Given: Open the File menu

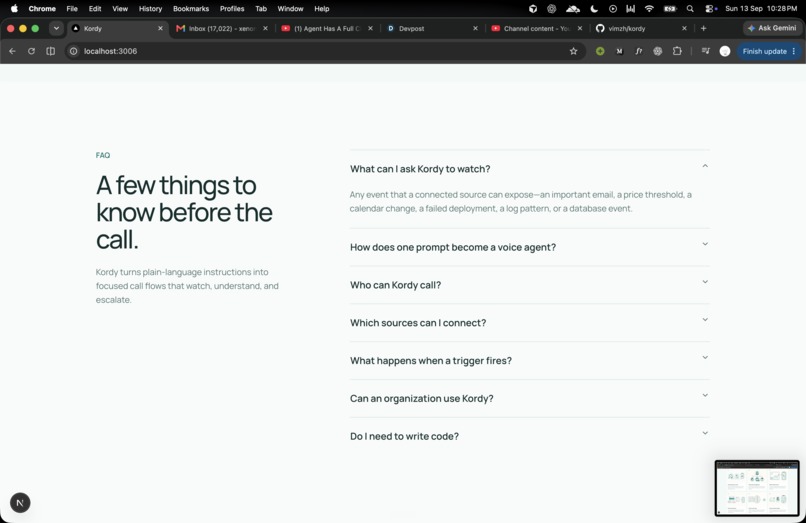Looking at the screenshot, I should [72, 9].
